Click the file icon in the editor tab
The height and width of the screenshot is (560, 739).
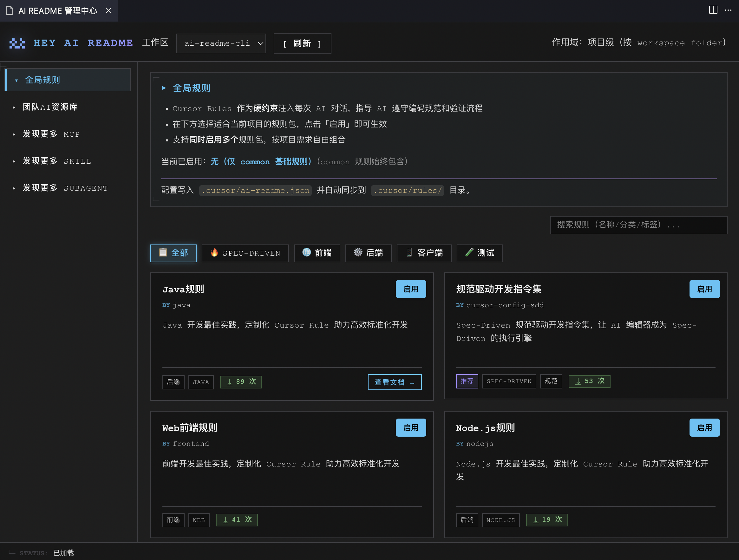point(10,11)
